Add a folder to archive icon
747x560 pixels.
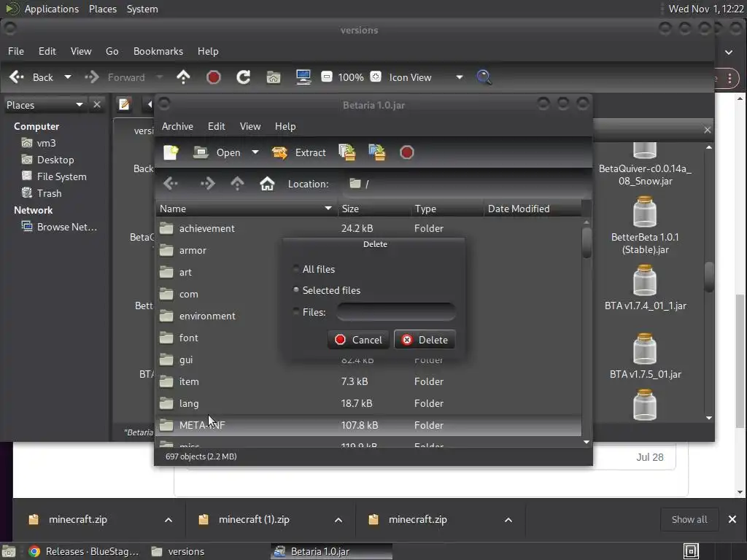pos(377,152)
